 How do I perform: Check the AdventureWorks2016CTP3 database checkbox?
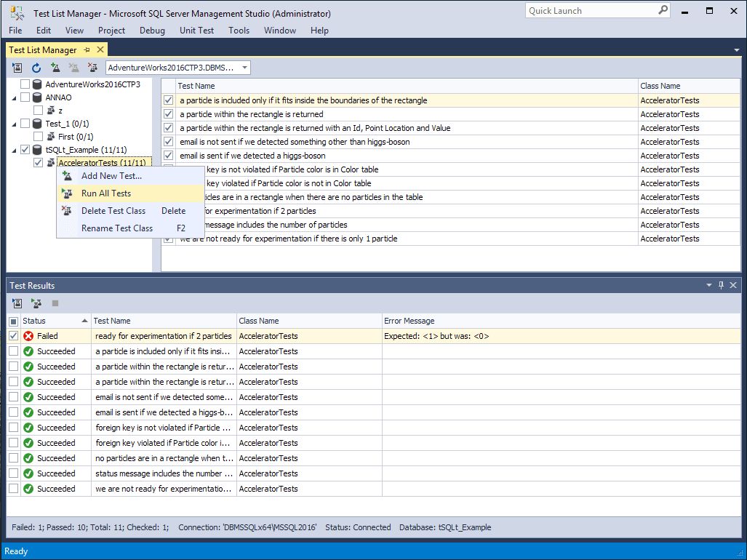(x=25, y=84)
